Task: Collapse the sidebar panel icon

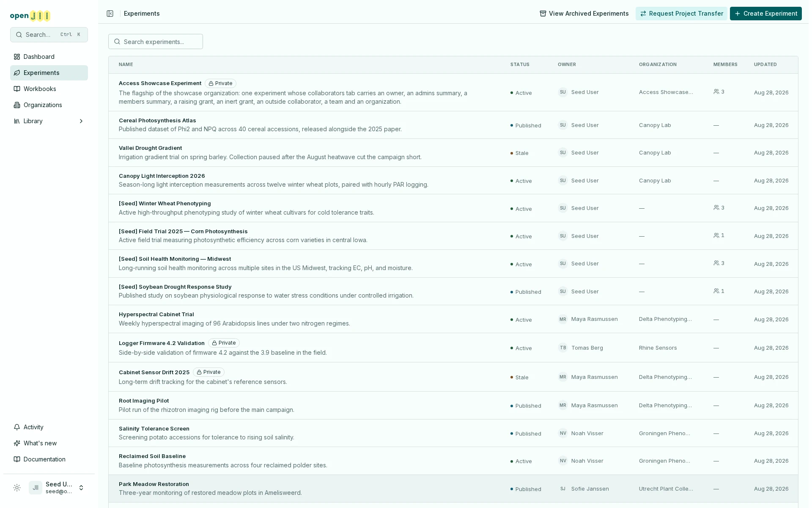Action: point(110,14)
